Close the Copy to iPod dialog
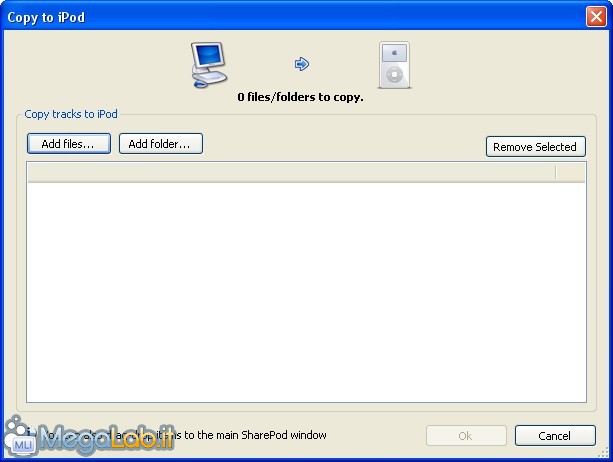The width and height of the screenshot is (613, 462). click(x=596, y=17)
